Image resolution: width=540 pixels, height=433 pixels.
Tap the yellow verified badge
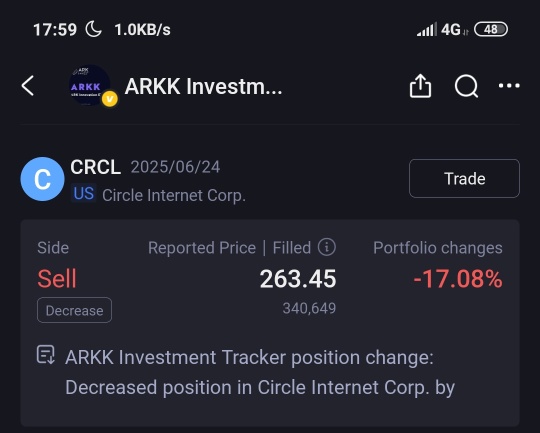point(110,99)
